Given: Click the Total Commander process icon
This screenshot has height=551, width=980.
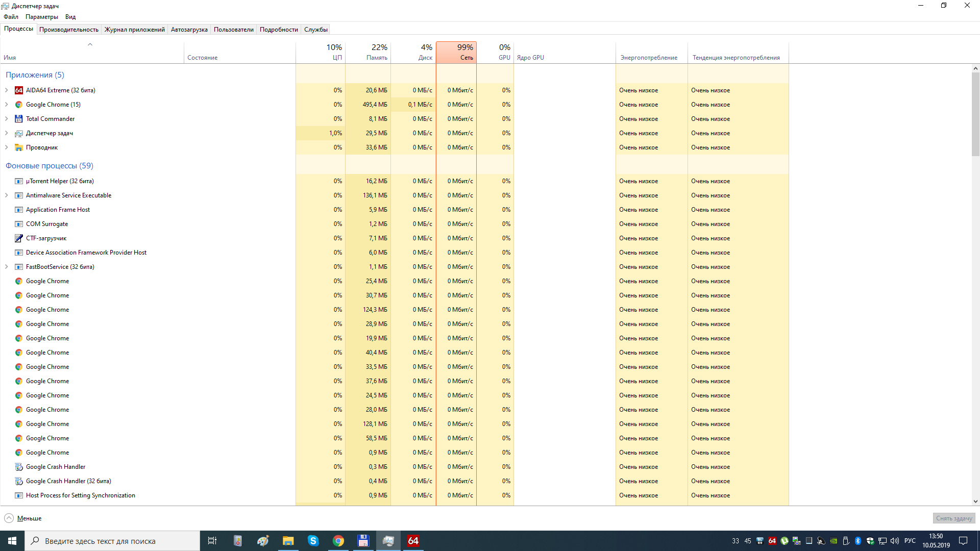Looking at the screenshot, I should (x=19, y=119).
